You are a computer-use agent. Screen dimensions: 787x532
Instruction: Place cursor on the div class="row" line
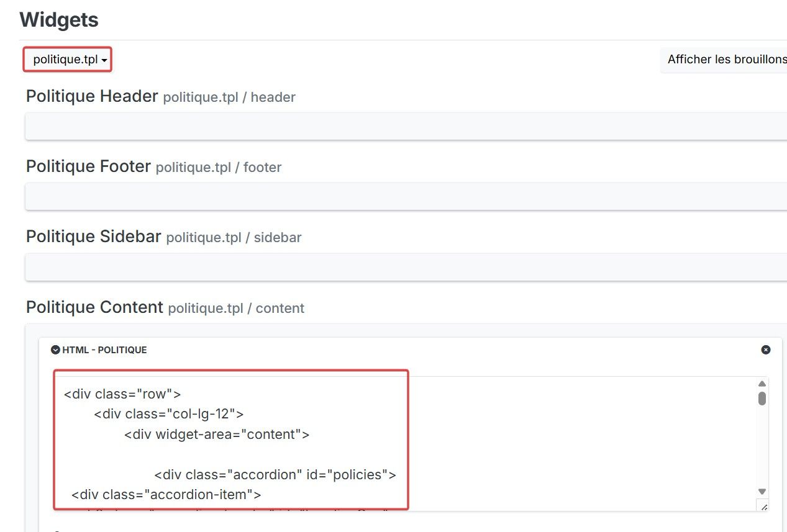tap(122, 394)
